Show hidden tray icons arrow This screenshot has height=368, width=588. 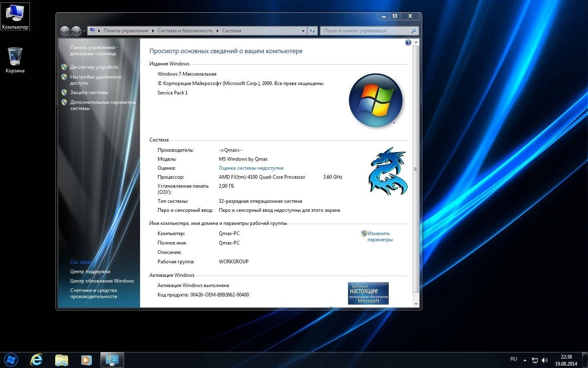[525, 360]
